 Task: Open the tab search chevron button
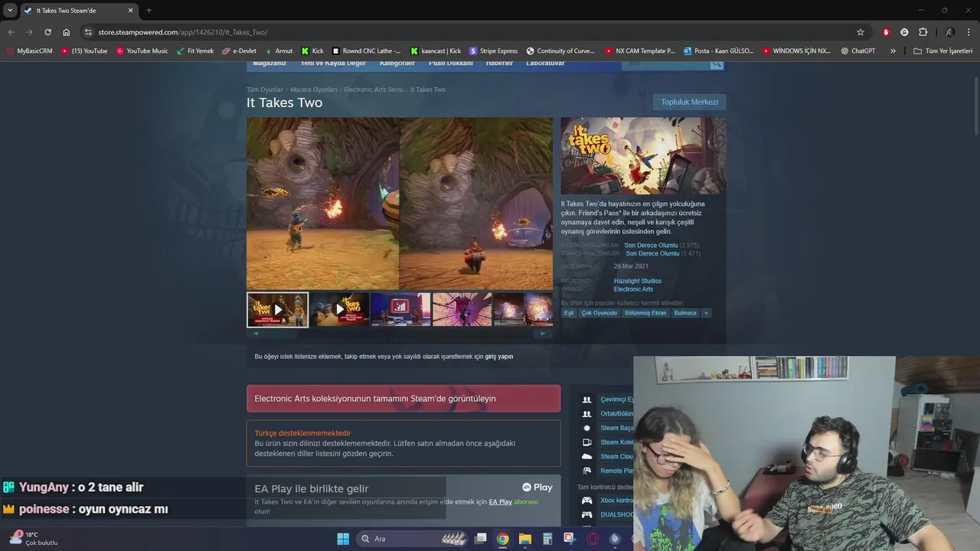10,11
